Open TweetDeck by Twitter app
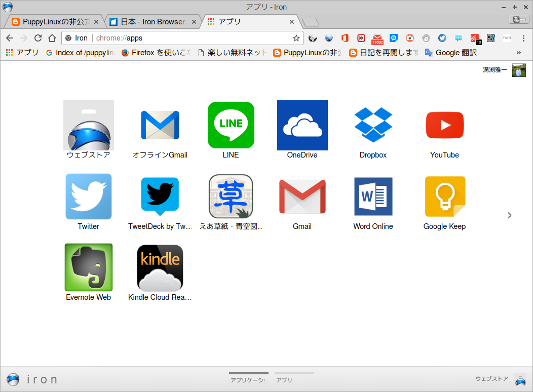Viewport: 533px width, 392px height. pyautogui.click(x=160, y=197)
